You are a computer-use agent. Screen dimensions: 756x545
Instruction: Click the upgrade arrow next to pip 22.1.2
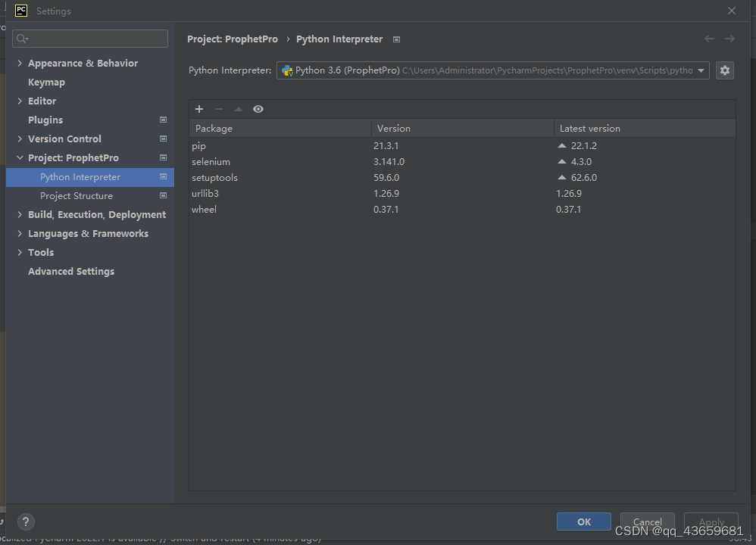(x=561, y=145)
